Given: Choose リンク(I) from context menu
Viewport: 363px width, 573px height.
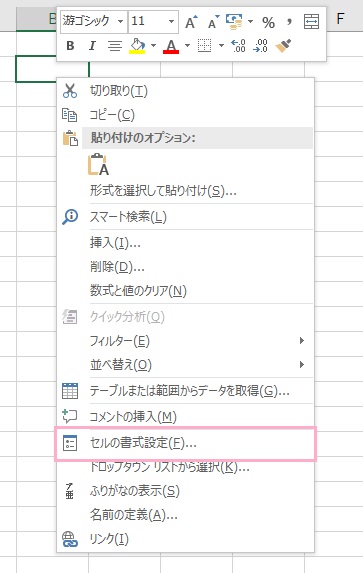Looking at the screenshot, I should coord(186,539).
